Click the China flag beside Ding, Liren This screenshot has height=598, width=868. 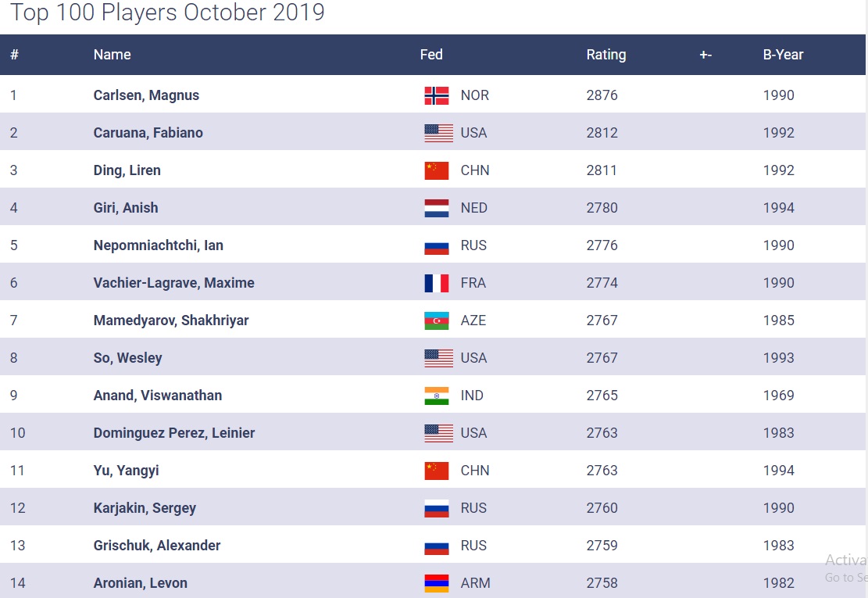(x=437, y=170)
